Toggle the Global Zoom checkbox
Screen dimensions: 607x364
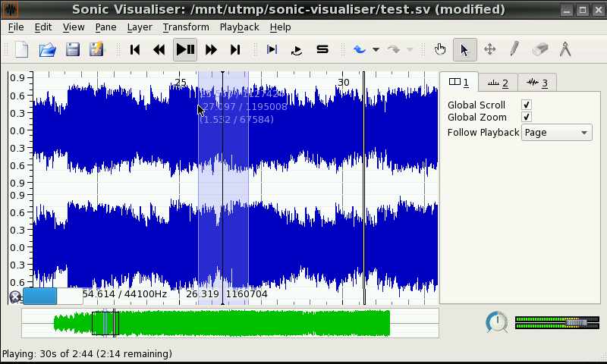526,117
